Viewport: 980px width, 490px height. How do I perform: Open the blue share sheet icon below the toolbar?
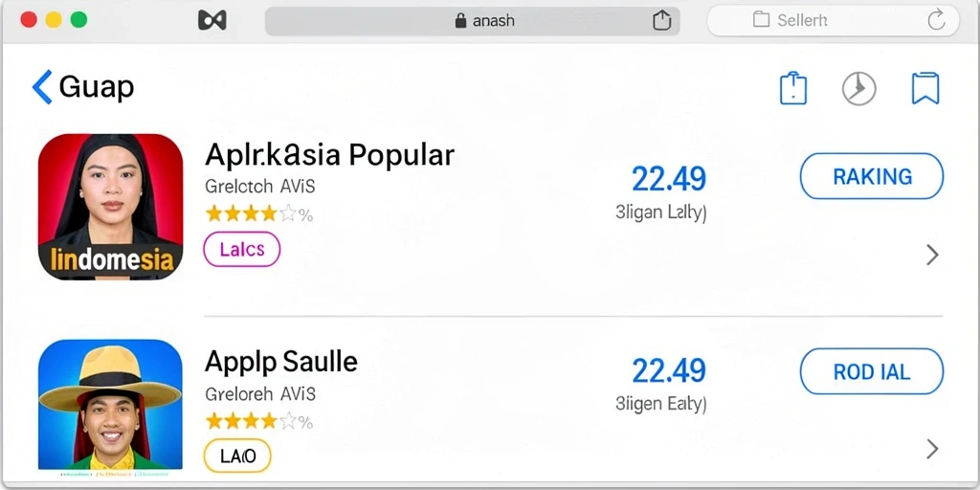793,88
